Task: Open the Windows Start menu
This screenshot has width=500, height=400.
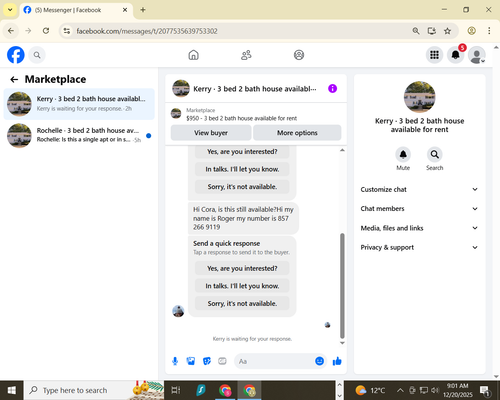Action: click(x=12, y=390)
